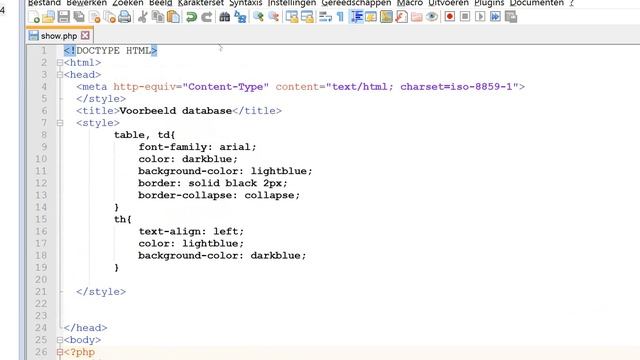
Task: Start macro recording with the red dot
Action: (450, 17)
